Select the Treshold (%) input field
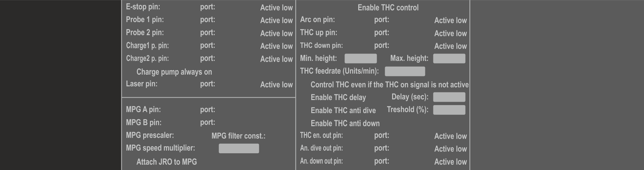The height and width of the screenshot is (170, 644). click(449, 110)
